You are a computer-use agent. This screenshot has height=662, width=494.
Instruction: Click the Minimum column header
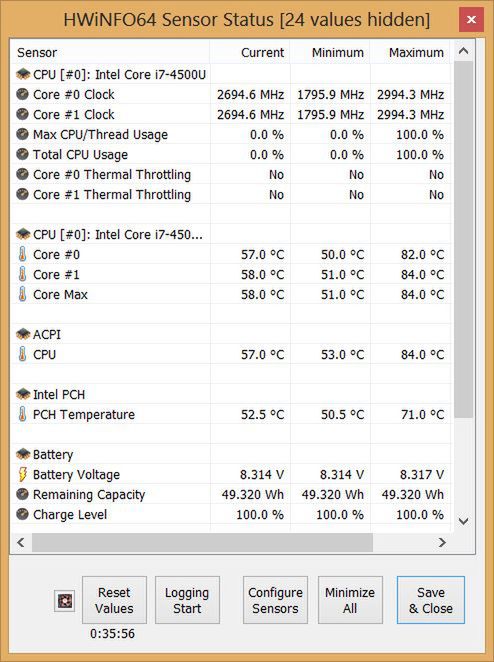pos(330,52)
